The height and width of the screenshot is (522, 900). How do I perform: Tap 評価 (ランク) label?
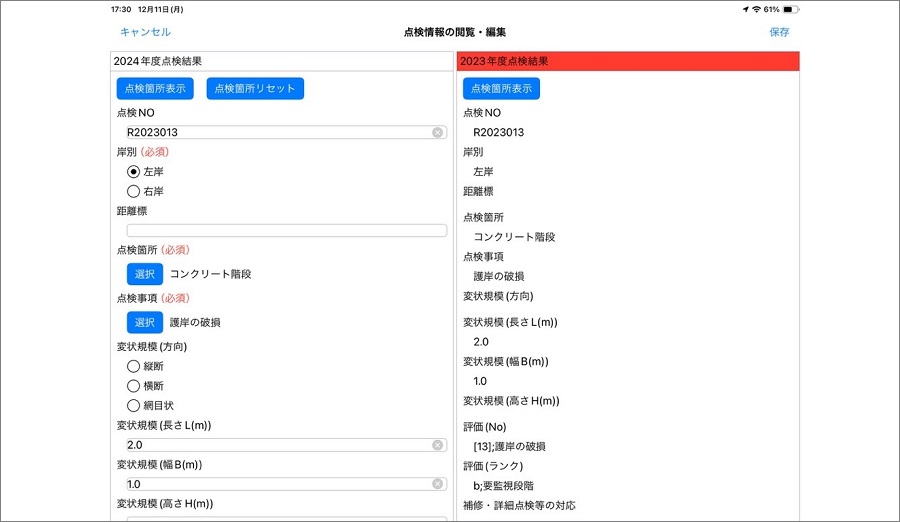[x=493, y=466]
